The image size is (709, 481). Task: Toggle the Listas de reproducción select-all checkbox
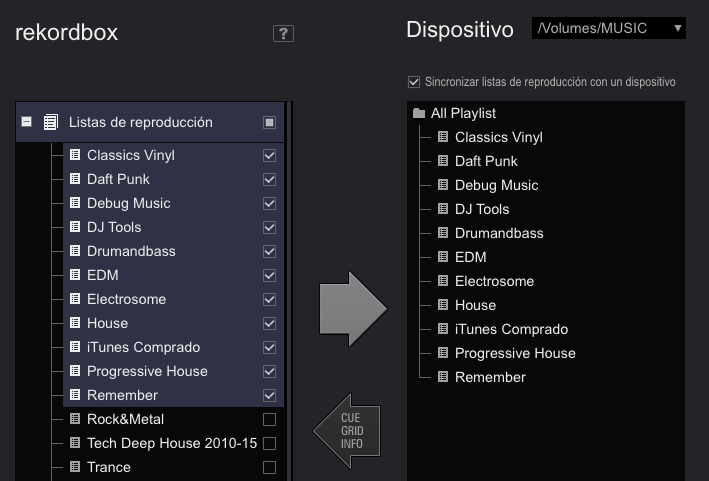(x=269, y=122)
